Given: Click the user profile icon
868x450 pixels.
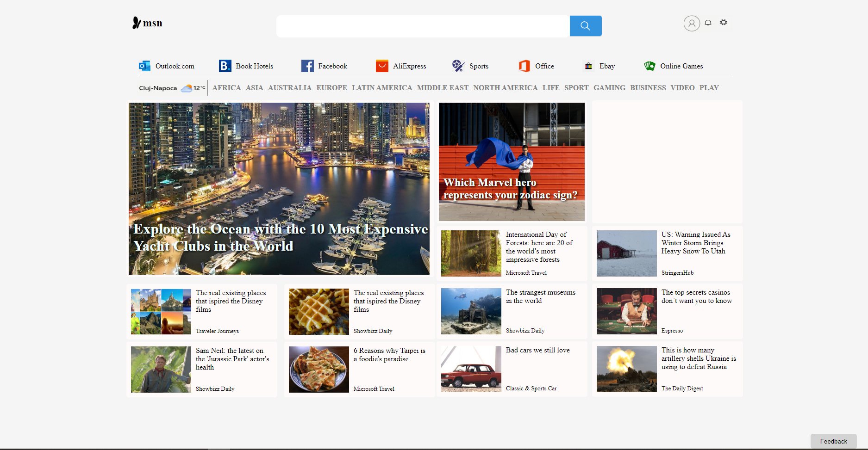Looking at the screenshot, I should click(x=691, y=23).
